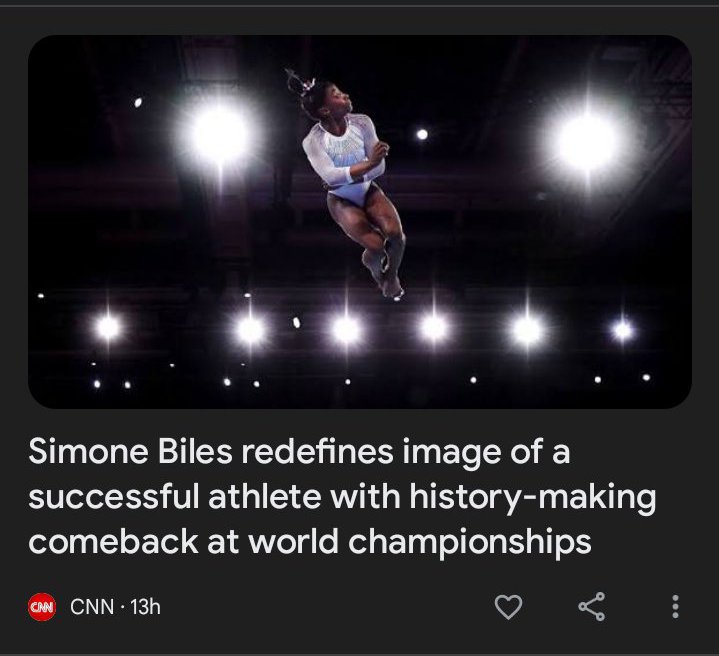Click the gymnast mid-air in the photo

pyautogui.click(x=350, y=180)
